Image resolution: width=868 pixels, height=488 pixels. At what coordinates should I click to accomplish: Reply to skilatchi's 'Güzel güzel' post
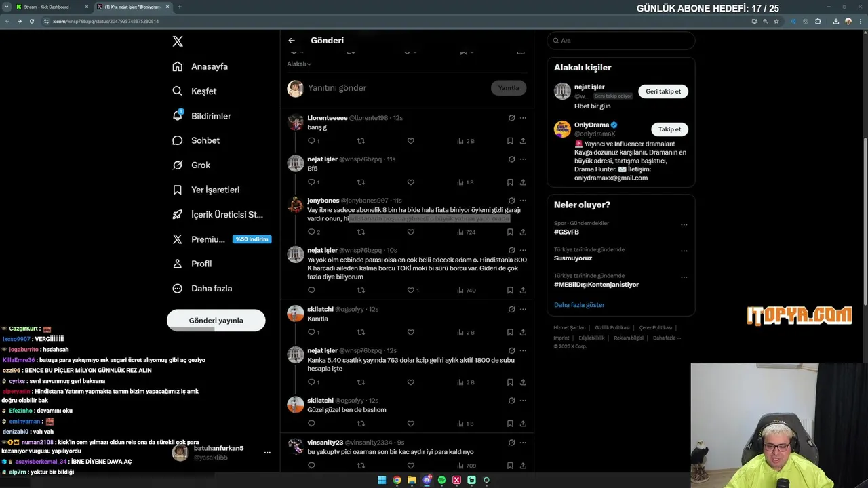311,424
